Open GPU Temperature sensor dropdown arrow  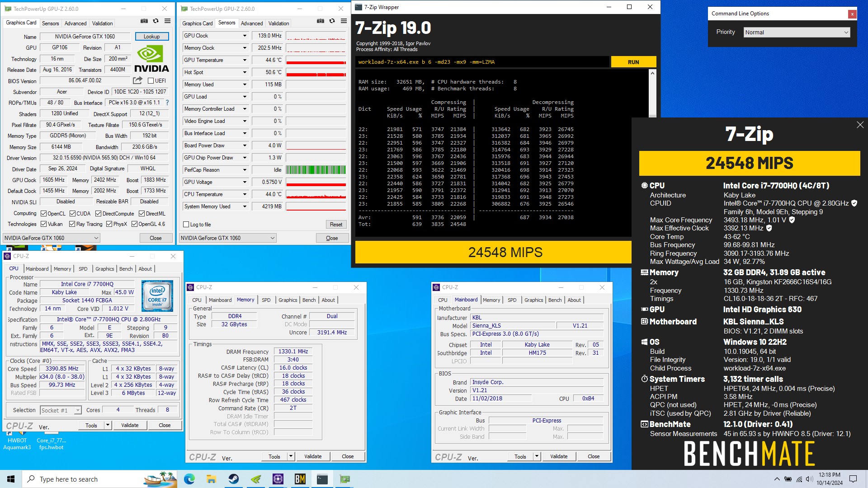[x=245, y=60]
